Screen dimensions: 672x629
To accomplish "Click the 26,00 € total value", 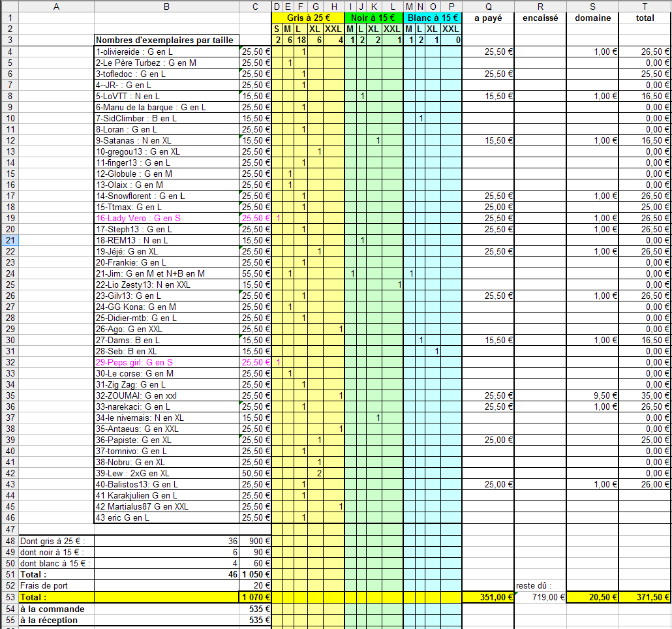I will coord(645,485).
